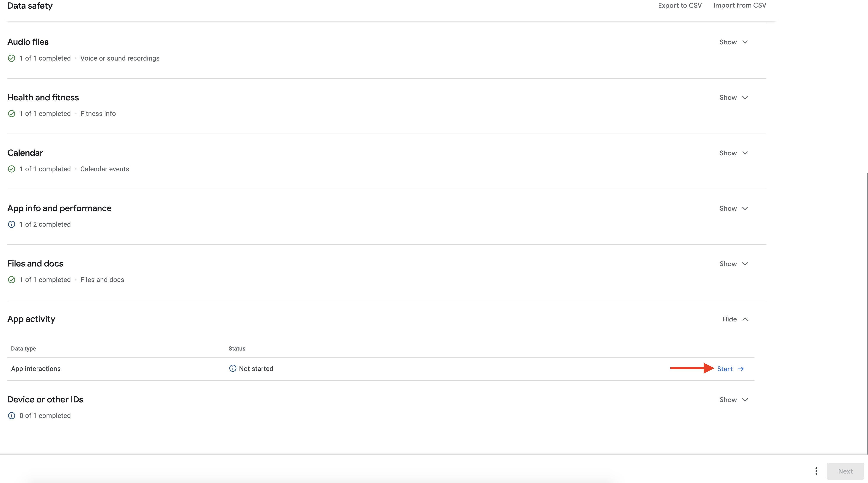The height and width of the screenshot is (483, 868).
Task: Click the Health and fitness check icon
Action: 11,114
